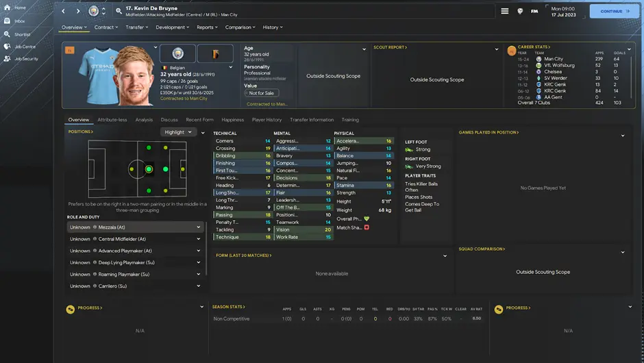Open the Contract menu

point(106,27)
